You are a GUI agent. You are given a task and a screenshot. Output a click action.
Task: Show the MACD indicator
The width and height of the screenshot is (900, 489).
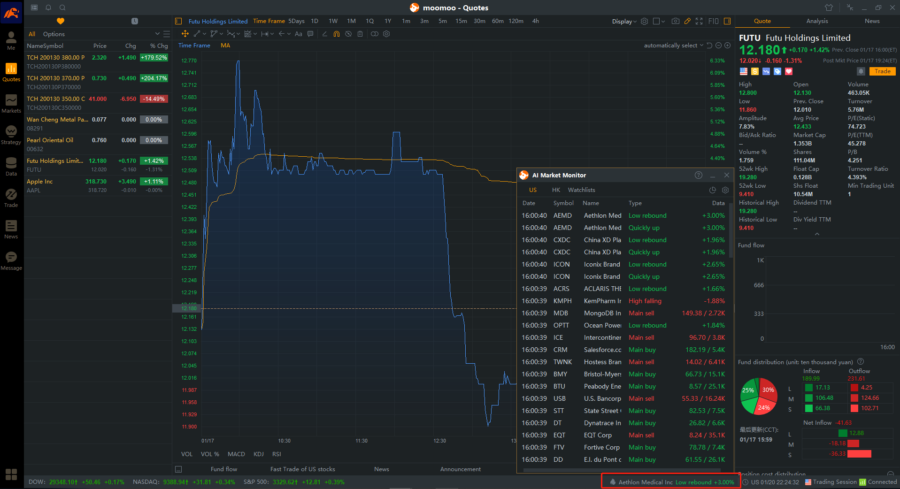236,454
